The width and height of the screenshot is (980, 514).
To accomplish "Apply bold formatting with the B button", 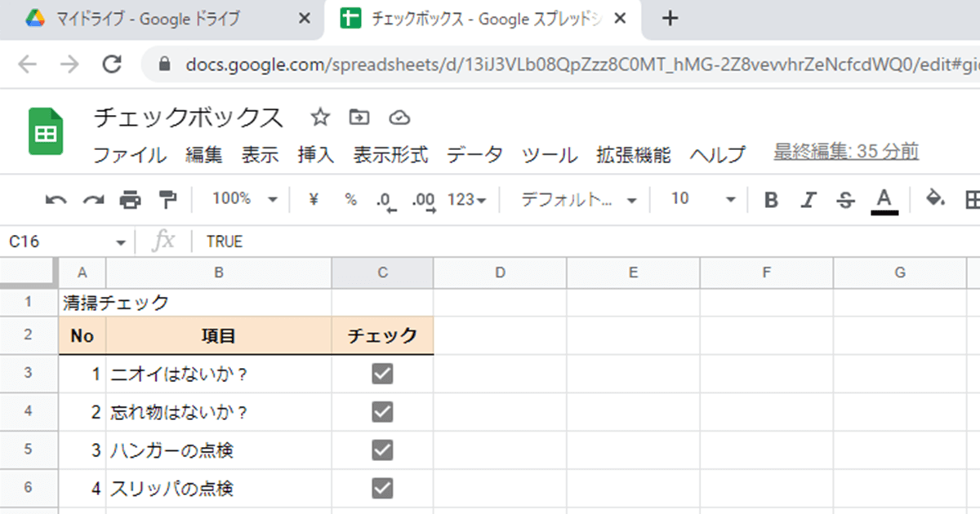I will click(x=770, y=199).
